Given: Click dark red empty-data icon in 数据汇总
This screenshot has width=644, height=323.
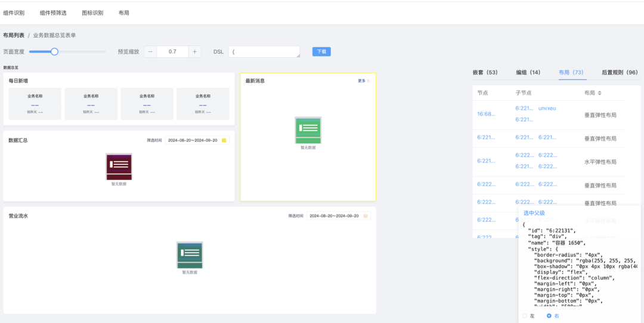Looking at the screenshot, I should pos(119,166).
